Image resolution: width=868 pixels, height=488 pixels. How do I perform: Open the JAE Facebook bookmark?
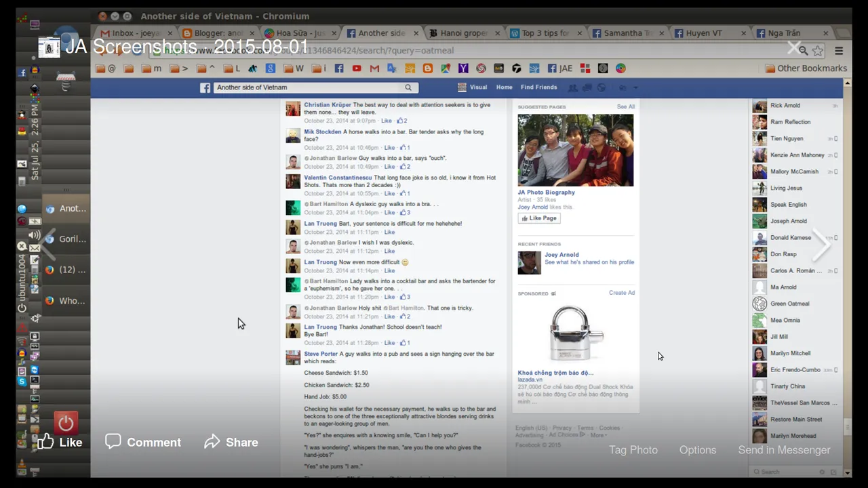click(560, 68)
